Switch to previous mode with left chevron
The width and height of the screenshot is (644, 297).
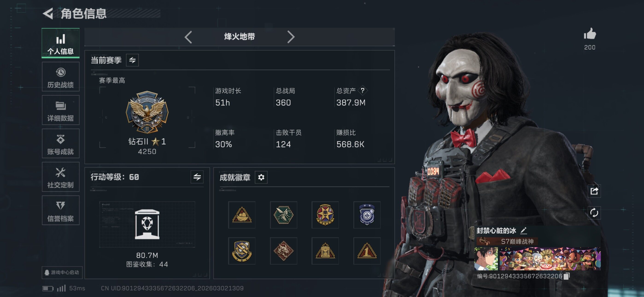coord(188,37)
